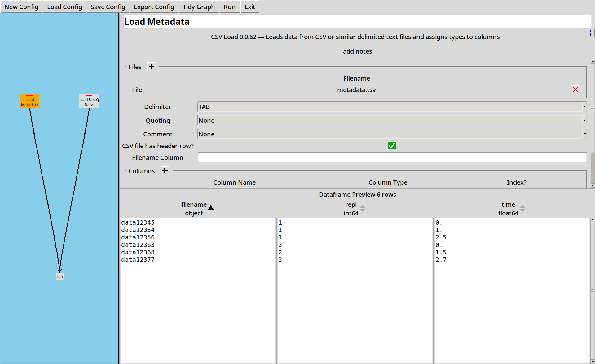Click the settings panel scroll up arrow
The height and width of the screenshot is (364, 595).
[x=593, y=61]
